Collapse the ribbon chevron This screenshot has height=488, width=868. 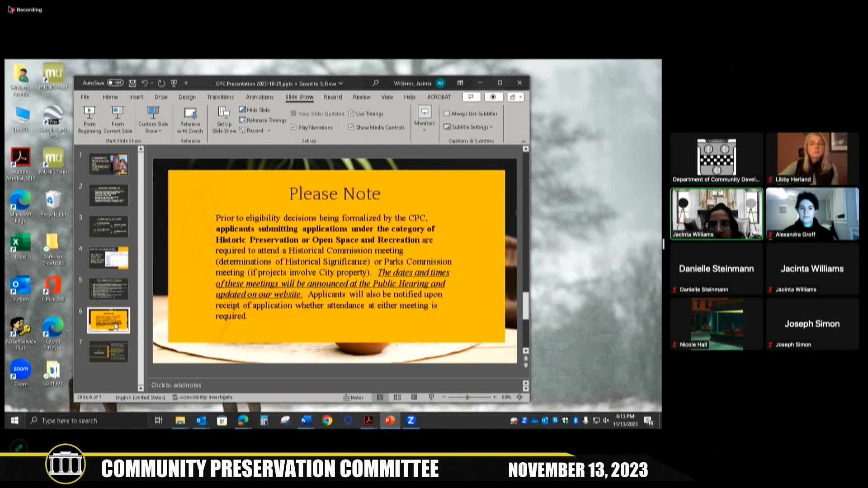524,141
